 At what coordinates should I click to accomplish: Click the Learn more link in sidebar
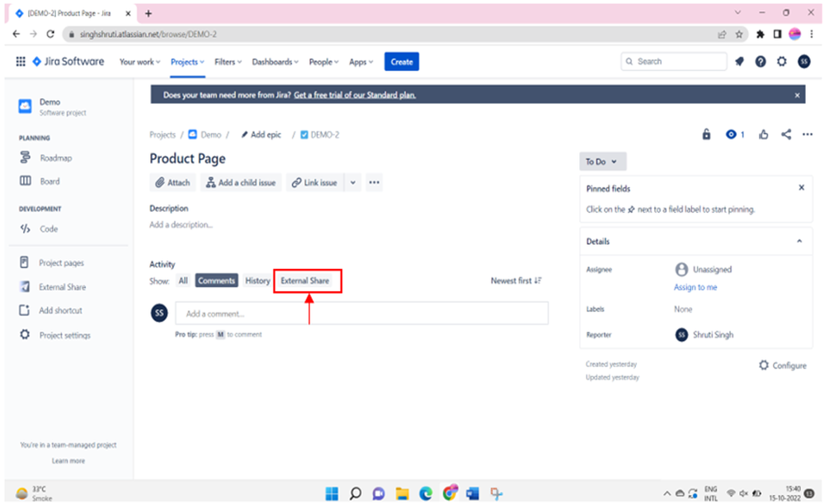[x=68, y=460]
